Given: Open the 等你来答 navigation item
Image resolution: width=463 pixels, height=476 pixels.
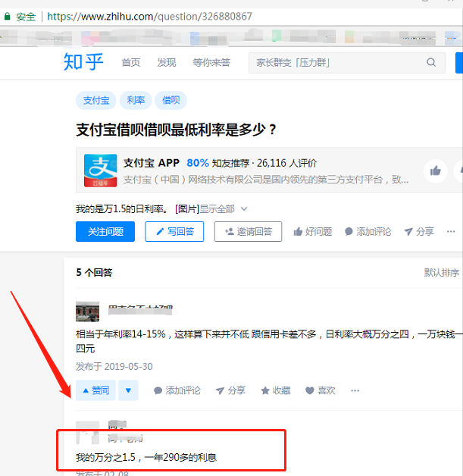Looking at the screenshot, I should point(211,63).
